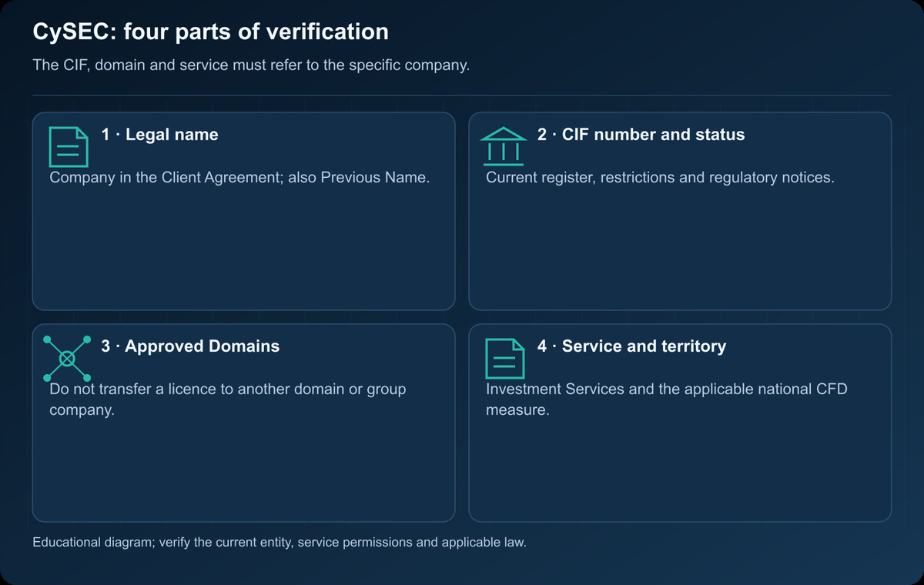This screenshot has height=585, width=924.
Task: Click the network nodes icon beside Approved Domains
Action: tap(67, 358)
